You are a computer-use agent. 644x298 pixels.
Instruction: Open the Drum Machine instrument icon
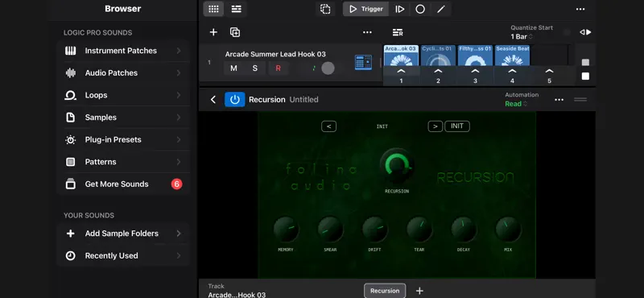(x=363, y=63)
